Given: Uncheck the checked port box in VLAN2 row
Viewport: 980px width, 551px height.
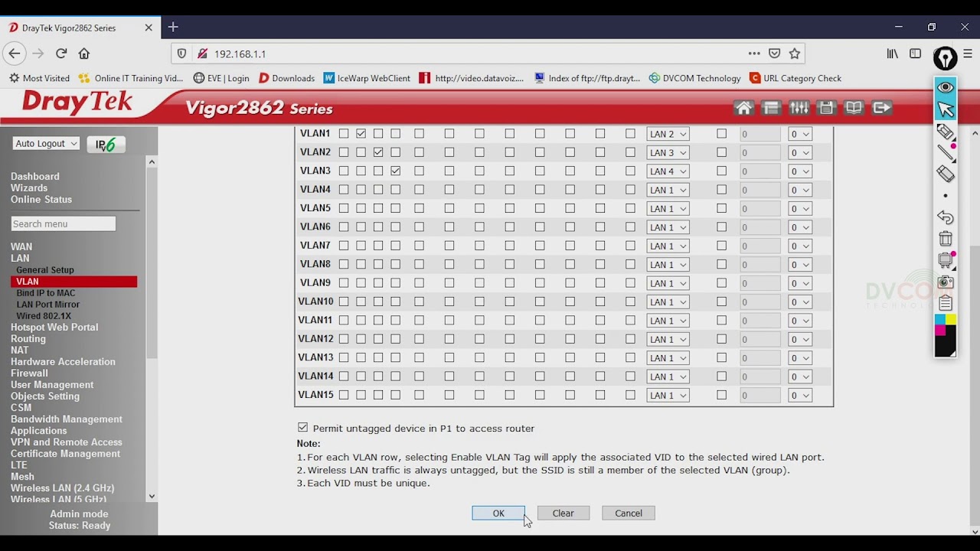Looking at the screenshot, I should (378, 152).
